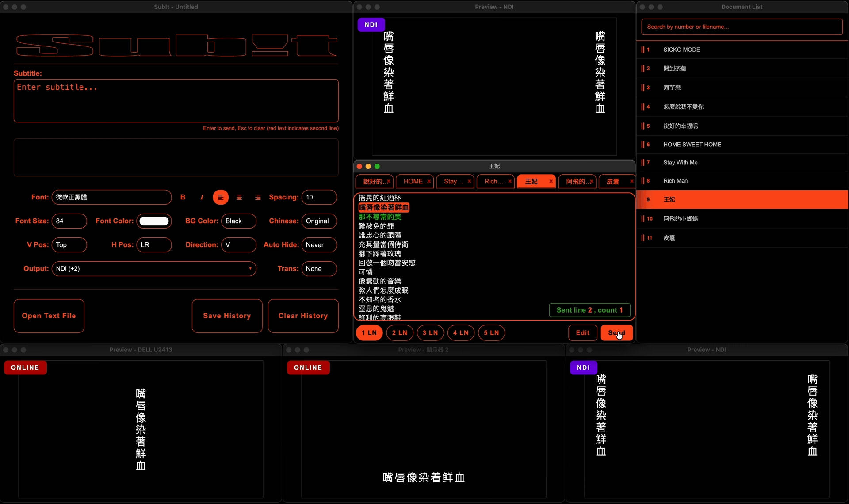Click the drag handle icon beside SICKO MODE

(x=644, y=50)
